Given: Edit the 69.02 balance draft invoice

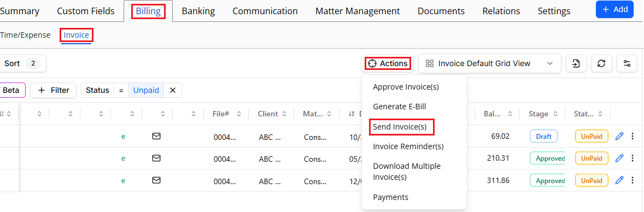Looking at the screenshot, I should coord(619,136).
